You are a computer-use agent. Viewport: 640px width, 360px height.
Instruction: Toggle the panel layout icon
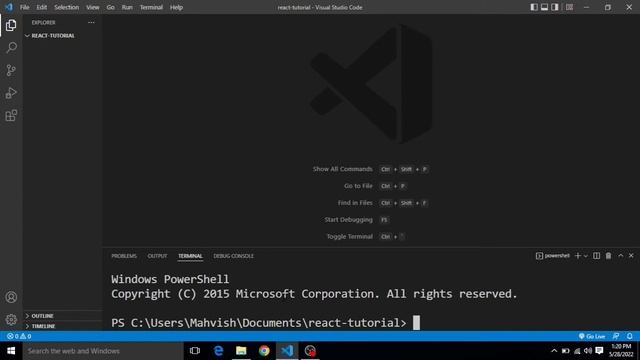[x=544, y=7]
